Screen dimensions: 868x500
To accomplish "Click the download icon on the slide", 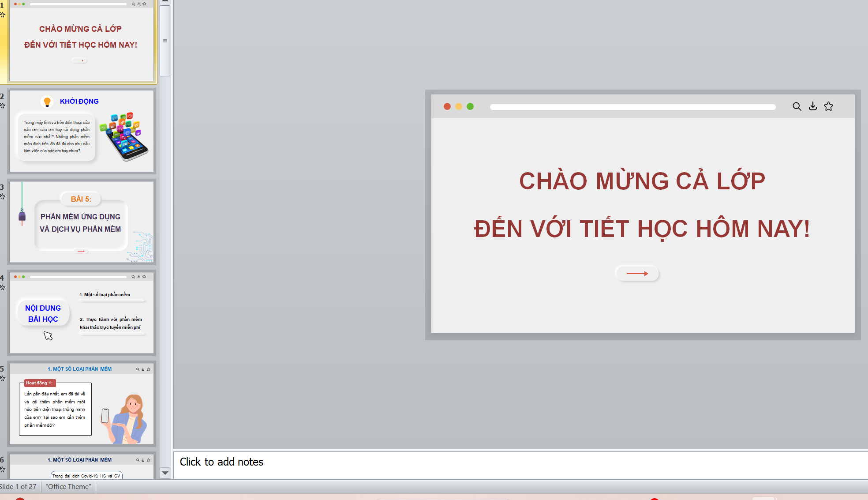I will [x=812, y=106].
